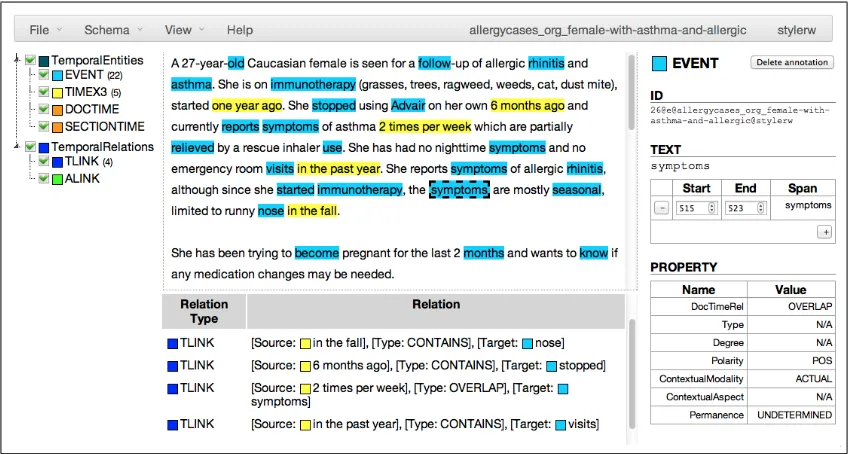The height and width of the screenshot is (454, 852).
Task: Click blue TLINK icon for '2 times per week' relation
Action: coord(173,389)
